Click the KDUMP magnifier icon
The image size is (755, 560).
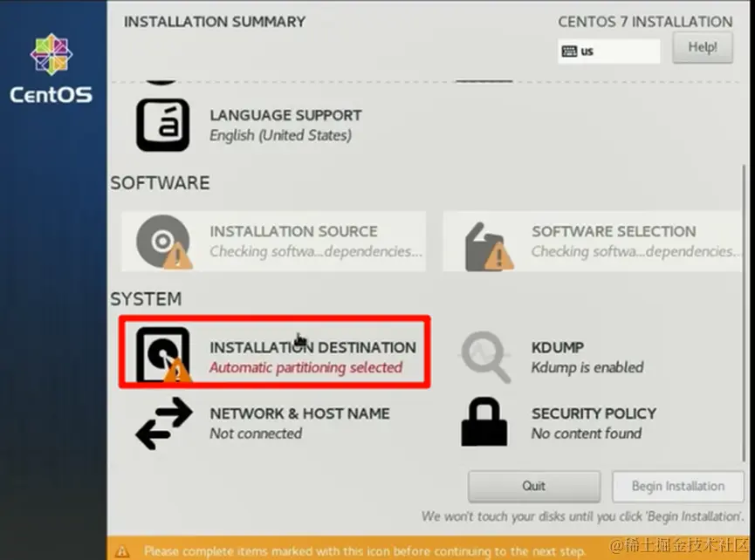point(486,357)
